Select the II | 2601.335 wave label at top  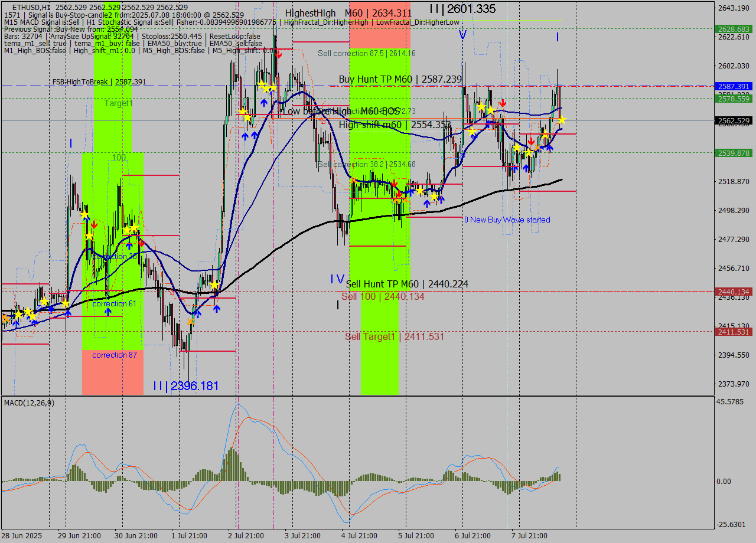[462, 9]
